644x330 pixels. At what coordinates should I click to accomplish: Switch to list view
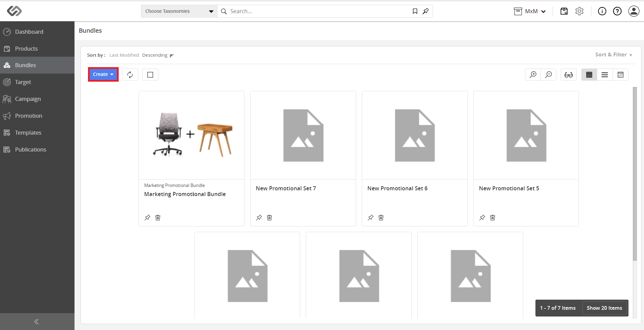[605, 75]
